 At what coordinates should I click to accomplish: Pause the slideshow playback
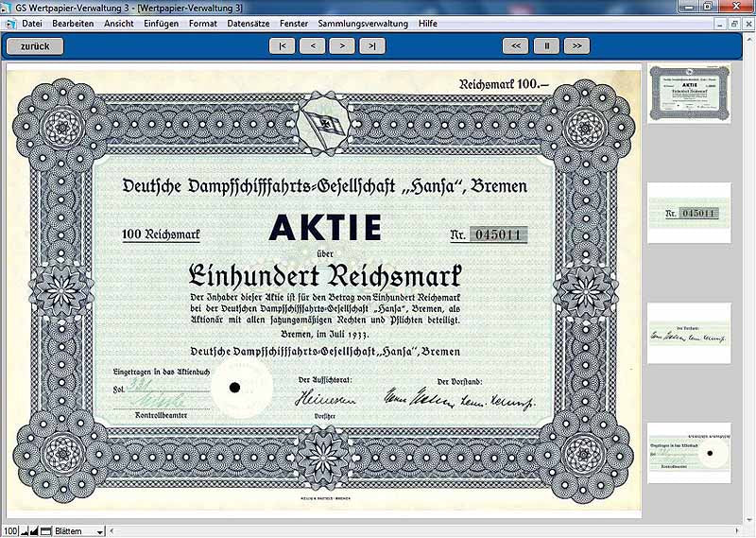click(546, 45)
